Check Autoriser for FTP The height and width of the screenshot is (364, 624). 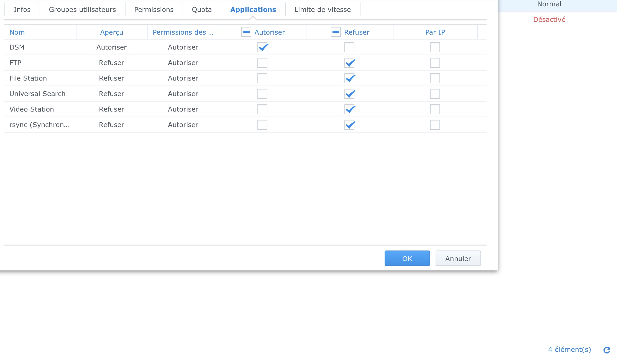click(x=262, y=63)
